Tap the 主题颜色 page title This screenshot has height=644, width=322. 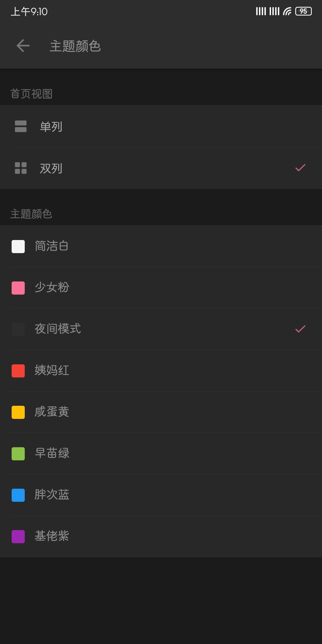click(x=75, y=46)
